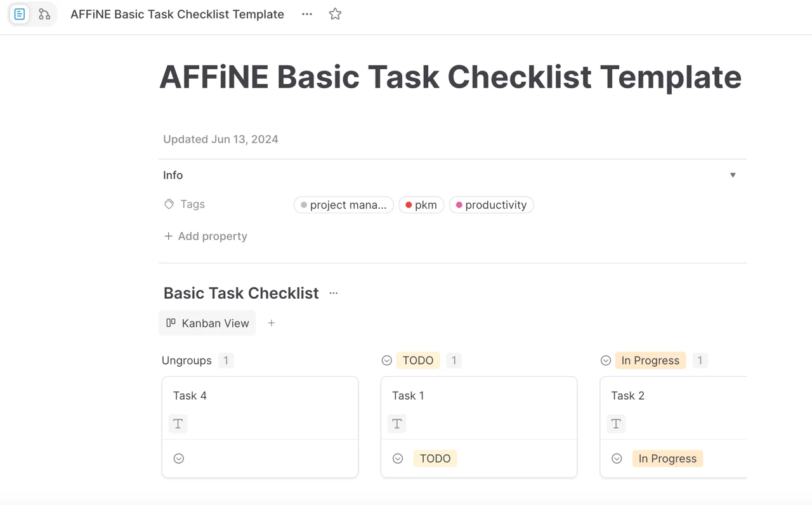Click the text icon in Task 1

397,424
